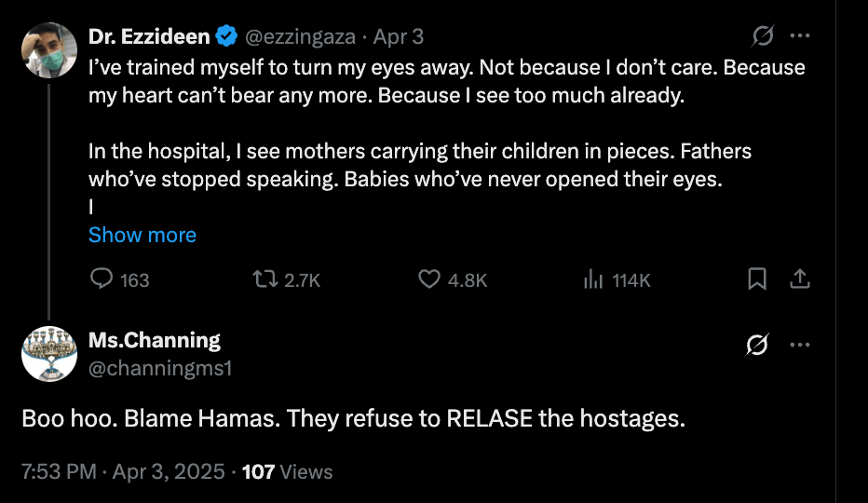Click the Grok icon on Ms.Channing's reply

pyautogui.click(x=757, y=345)
